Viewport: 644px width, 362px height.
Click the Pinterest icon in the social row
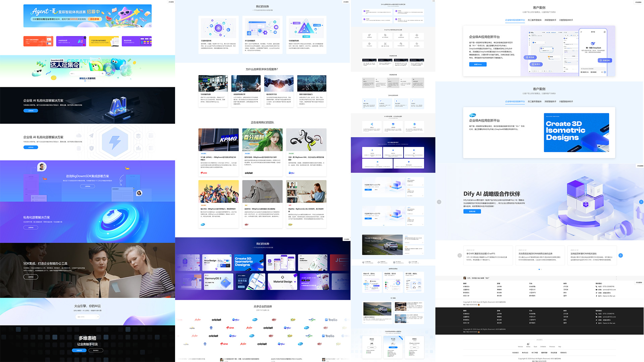coord(552,344)
